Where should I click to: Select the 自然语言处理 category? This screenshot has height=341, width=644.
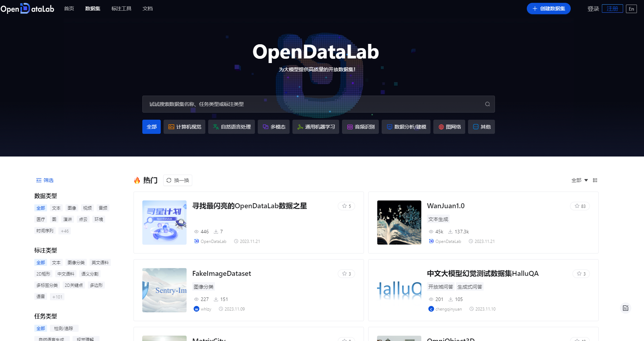[x=232, y=127]
